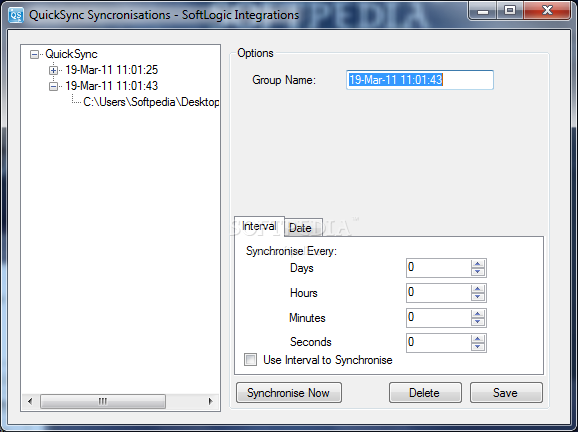578x432 pixels.
Task: Click the tree scrollbar right arrow
Action: tap(210, 401)
